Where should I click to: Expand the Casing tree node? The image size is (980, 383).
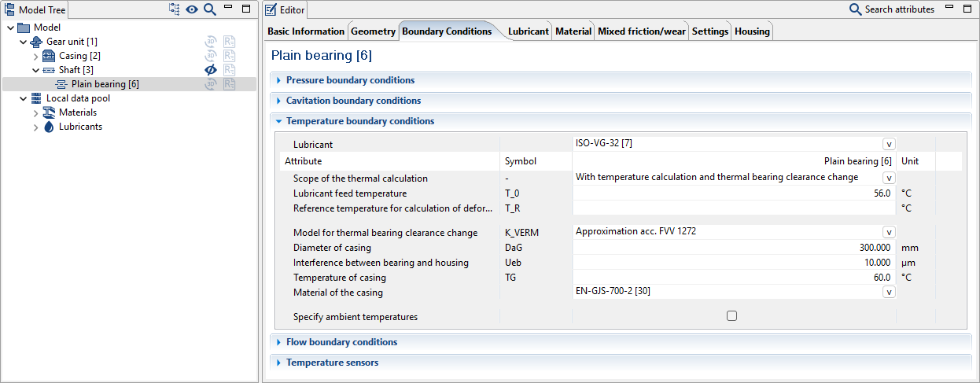pyautogui.click(x=35, y=56)
